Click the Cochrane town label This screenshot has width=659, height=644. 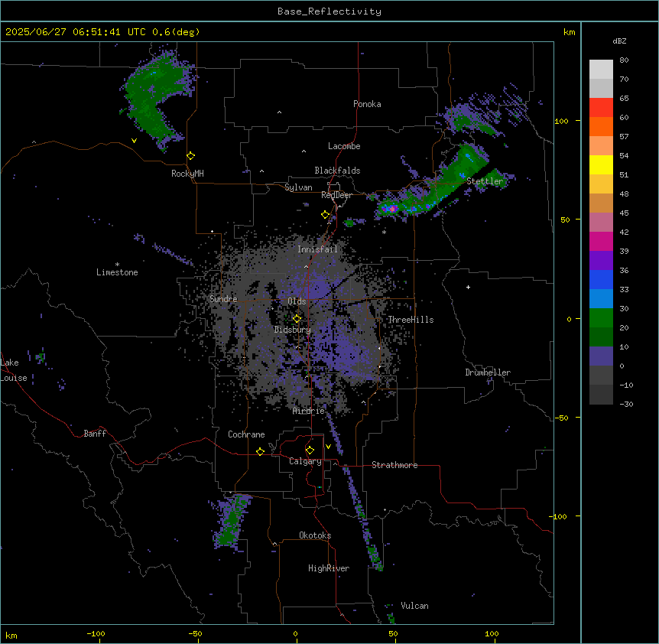(246, 434)
